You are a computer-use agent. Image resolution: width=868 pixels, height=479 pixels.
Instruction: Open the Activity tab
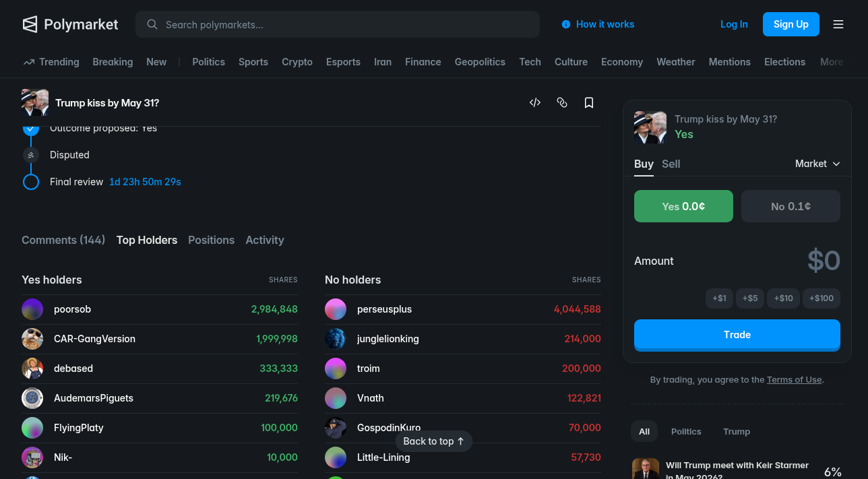[265, 240]
